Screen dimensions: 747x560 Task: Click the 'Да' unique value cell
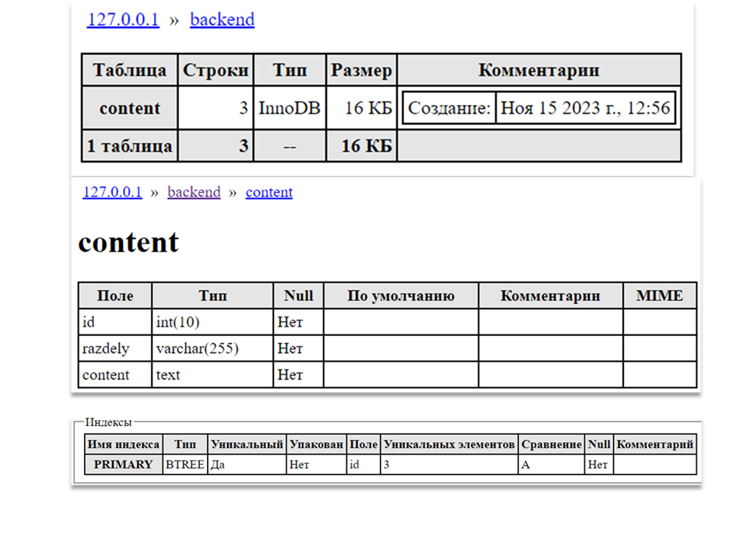point(247,464)
